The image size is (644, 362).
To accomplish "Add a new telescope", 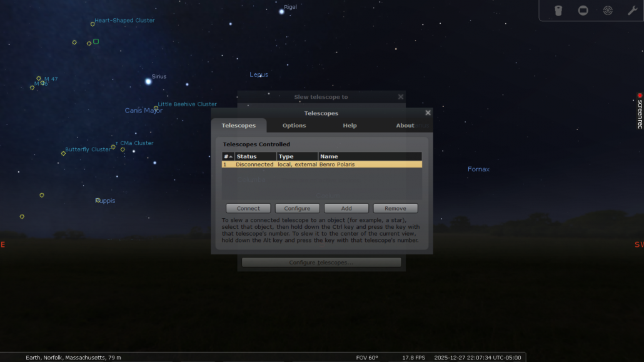I will (x=346, y=208).
